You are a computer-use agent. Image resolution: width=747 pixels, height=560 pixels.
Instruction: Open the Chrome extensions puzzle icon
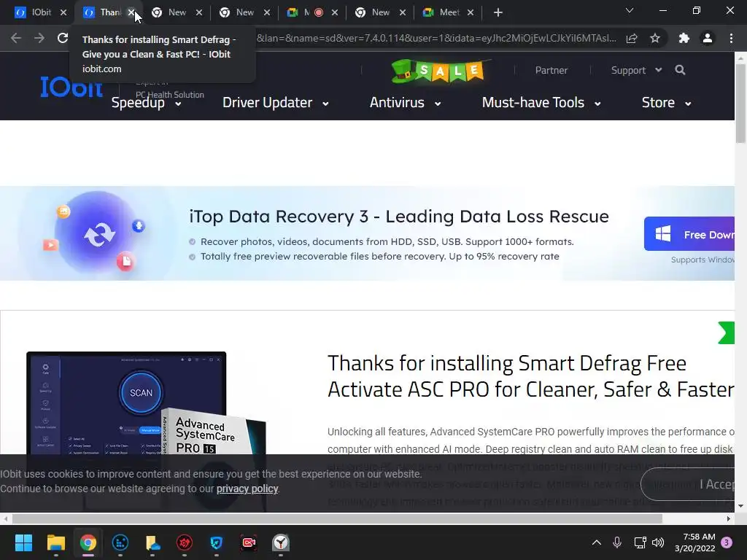click(x=684, y=38)
